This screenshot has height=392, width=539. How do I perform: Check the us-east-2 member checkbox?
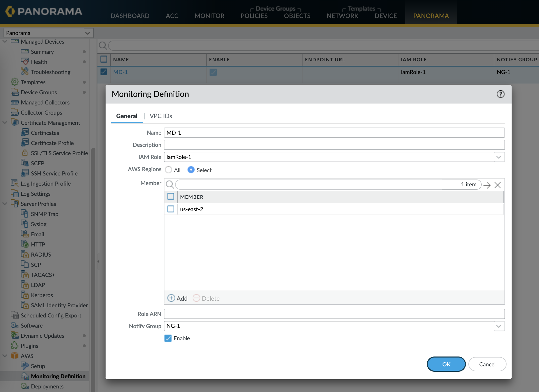[171, 209]
